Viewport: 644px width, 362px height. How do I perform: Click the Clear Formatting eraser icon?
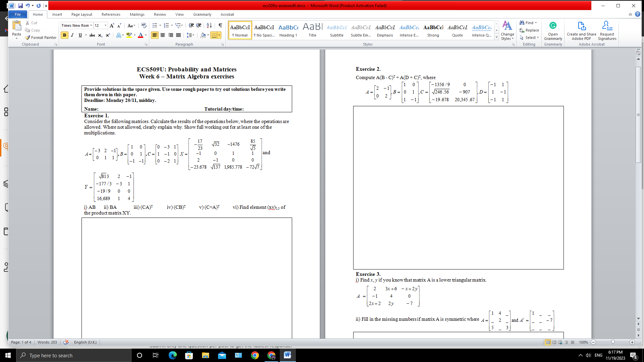(144, 25)
